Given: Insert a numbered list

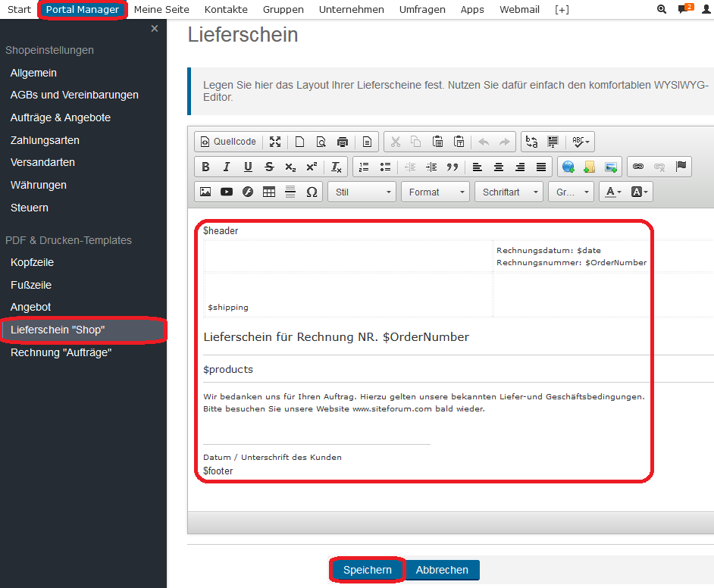Looking at the screenshot, I should tap(364, 167).
